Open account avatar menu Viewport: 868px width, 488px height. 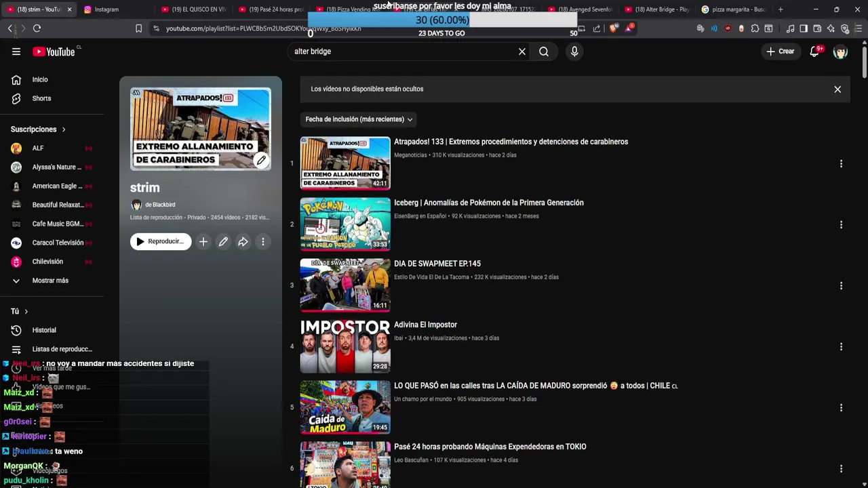click(840, 52)
